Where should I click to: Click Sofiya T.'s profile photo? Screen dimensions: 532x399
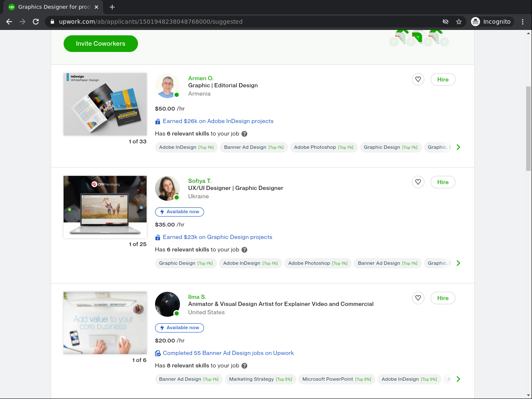[167, 188]
